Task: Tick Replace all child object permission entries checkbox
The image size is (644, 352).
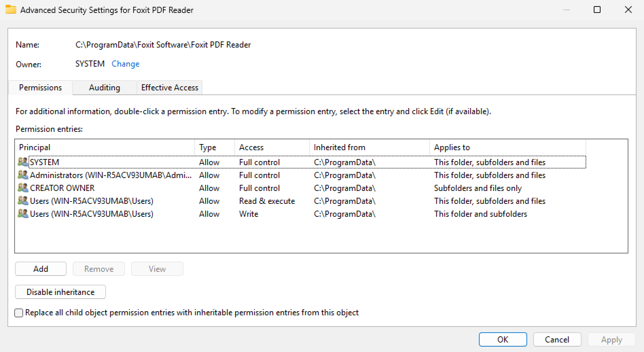Action: tap(19, 313)
